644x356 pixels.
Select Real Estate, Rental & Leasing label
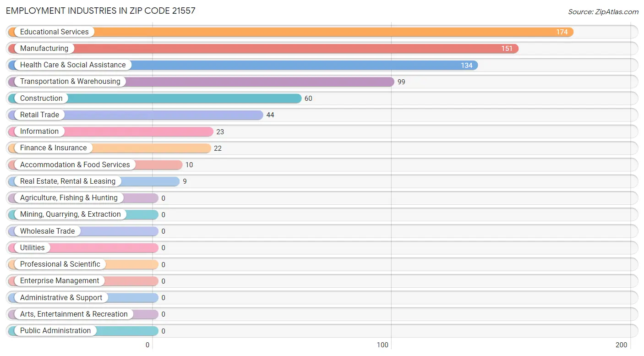click(x=68, y=181)
